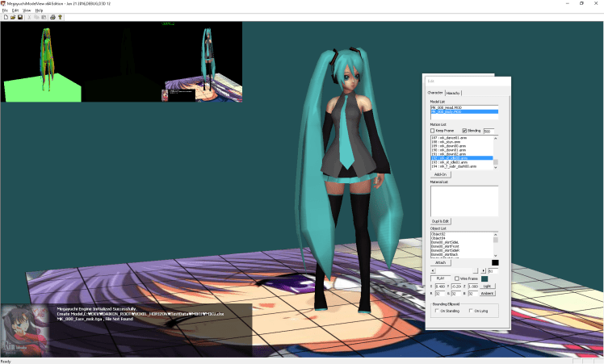
Task: Toggle the Keep Frame checkbox
Action: [433, 131]
